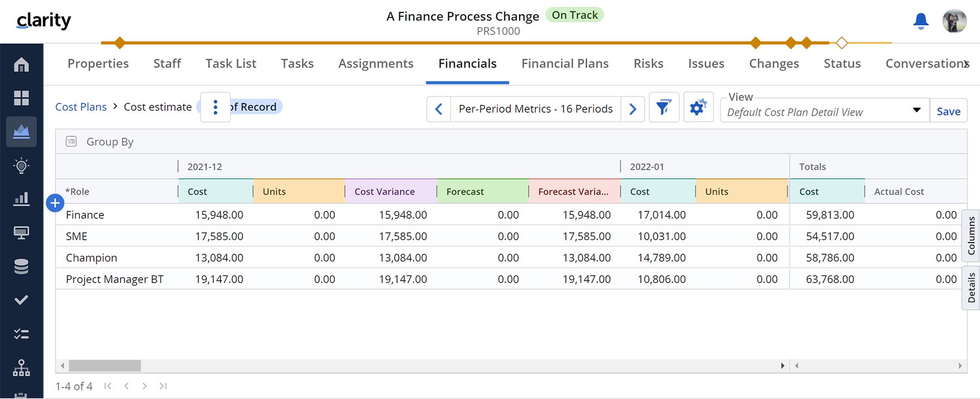Open the Risks tab
Screen dimensions: 980x399
click(648, 64)
